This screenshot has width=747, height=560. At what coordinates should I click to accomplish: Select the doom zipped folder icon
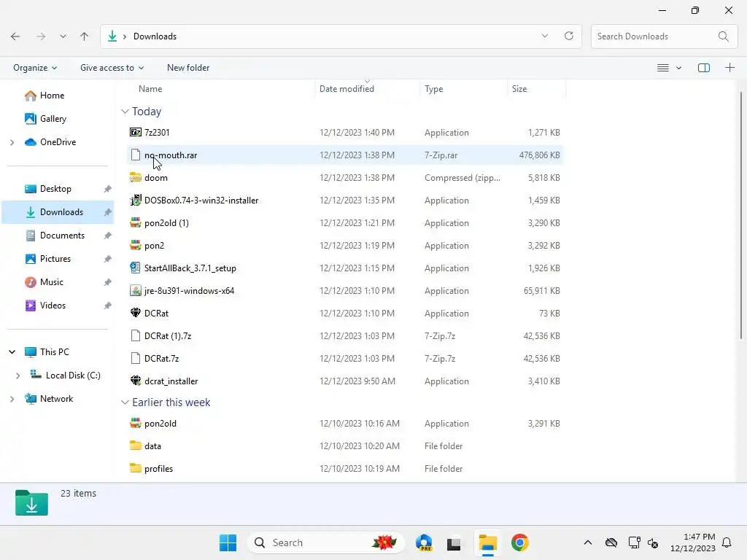(x=136, y=178)
